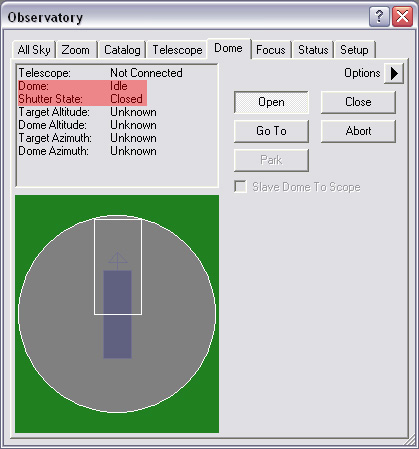Click the help question mark icon
Screen dimensions: 419x449
[379, 16]
